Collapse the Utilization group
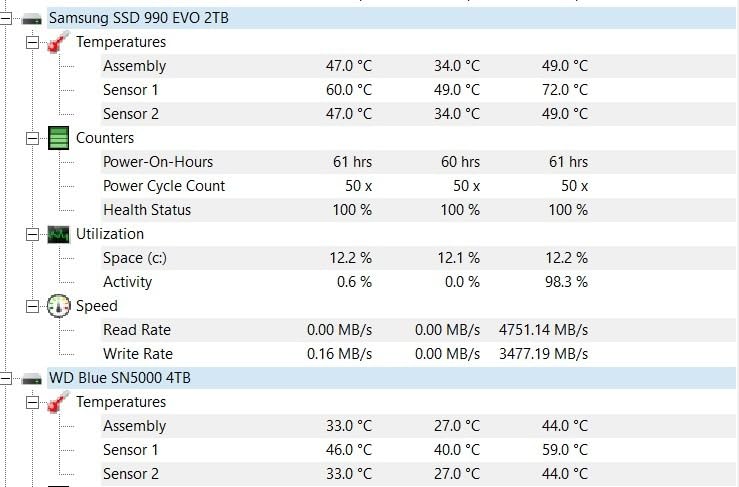This screenshot has height=487, width=739. [x=32, y=234]
